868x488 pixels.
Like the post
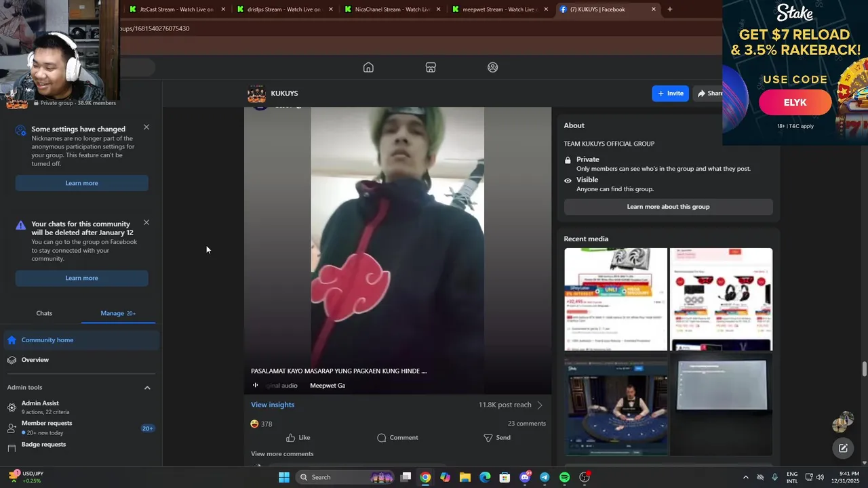click(298, 438)
